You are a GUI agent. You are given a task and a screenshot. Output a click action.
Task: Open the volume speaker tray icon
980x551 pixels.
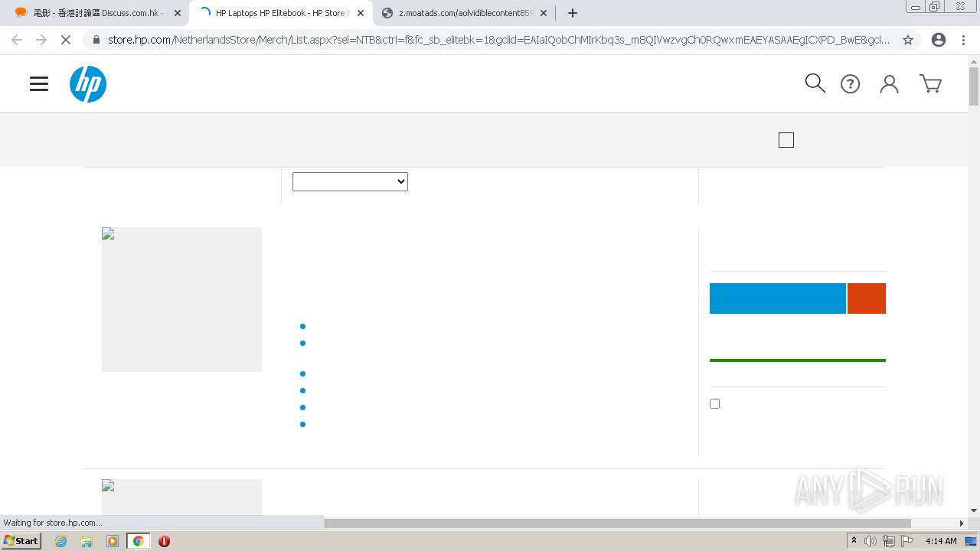coord(871,541)
